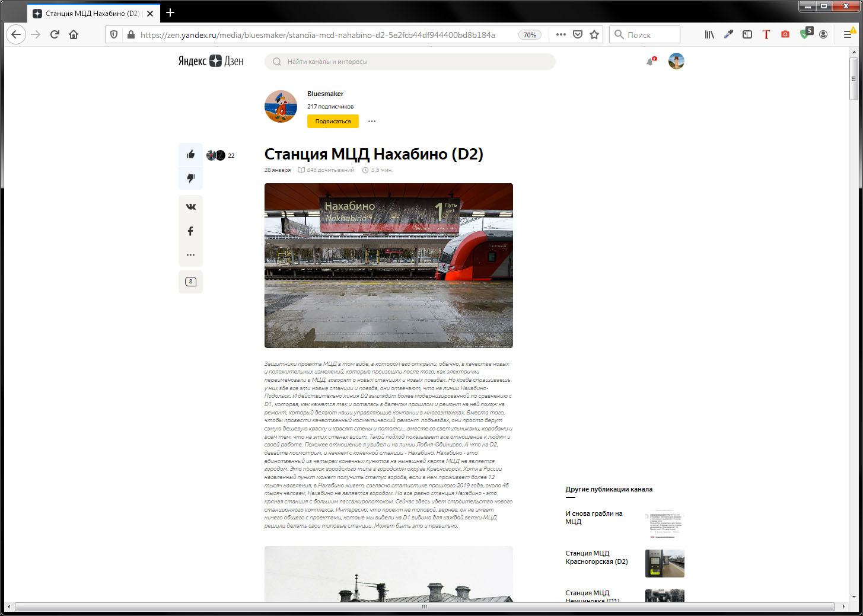The height and width of the screenshot is (616, 863).
Task: Open thumbnail for 'И снова грабли на МЦД'
Action: point(665,524)
